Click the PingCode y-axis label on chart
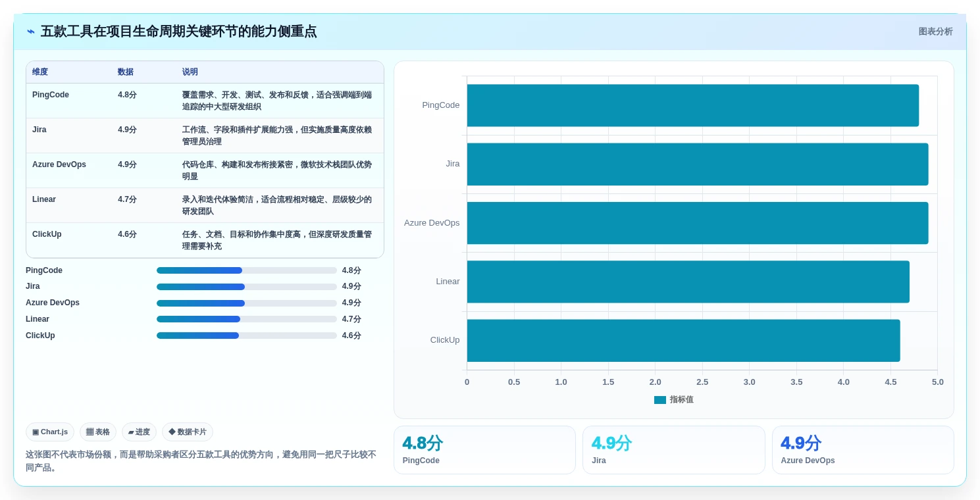980x500 pixels. pyautogui.click(x=441, y=105)
